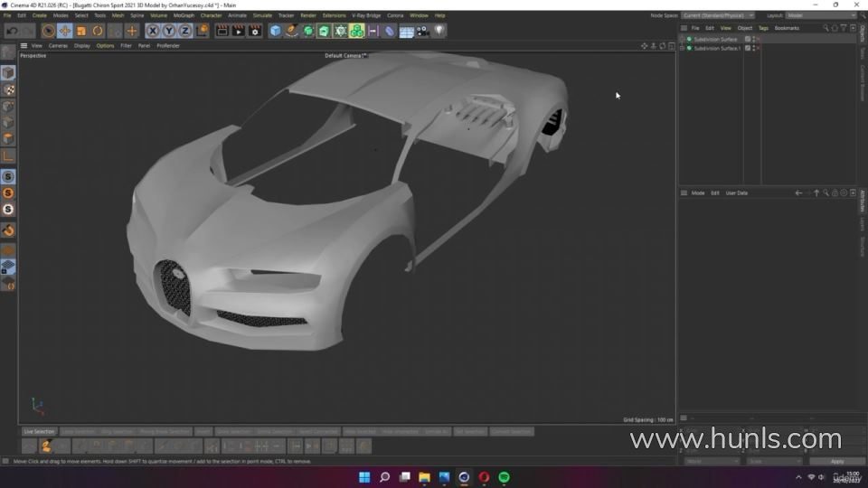868x488 pixels.
Task: Add a Cube primitive object
Action: (x=275, y=31)
